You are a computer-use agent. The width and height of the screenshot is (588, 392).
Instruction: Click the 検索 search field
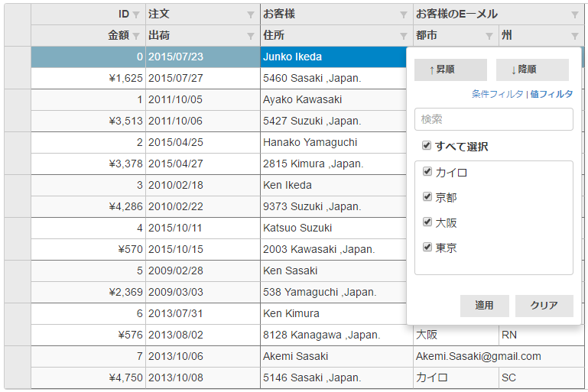pos(493,119)
